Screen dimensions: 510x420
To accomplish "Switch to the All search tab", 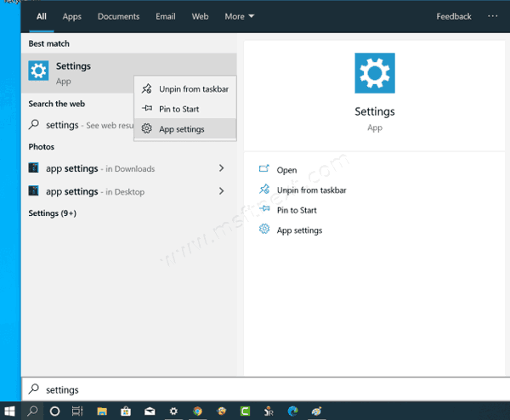I will point(42,16).
